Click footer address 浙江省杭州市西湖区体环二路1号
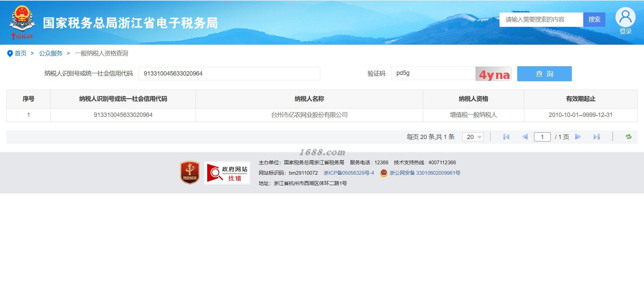The height and width of the screenshot is (303, 644). tap(303, 183)
